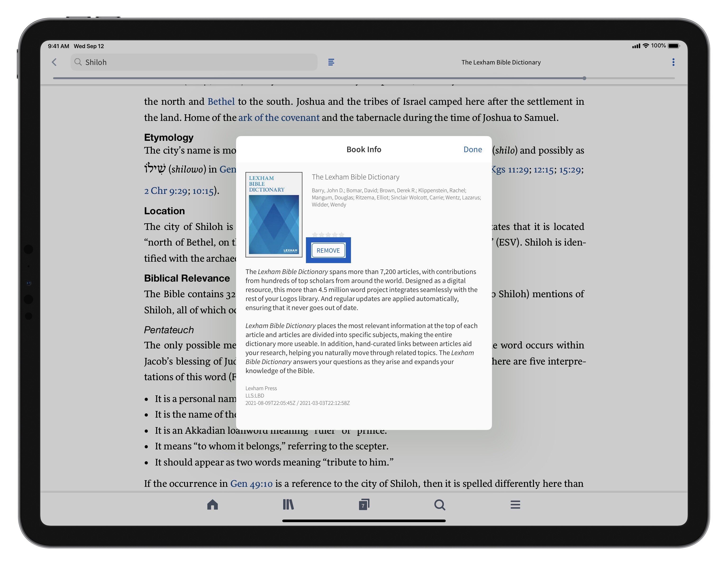Tap the Book Info dialog title
The height and width of the screenshot is (566, 728).
pyautogui.click(x=364, y=149)
